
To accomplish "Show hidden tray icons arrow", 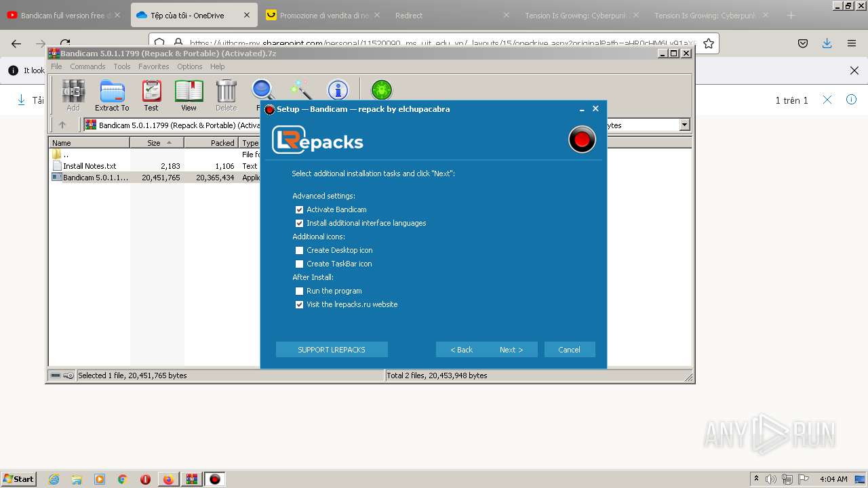I will click(756, 479).
